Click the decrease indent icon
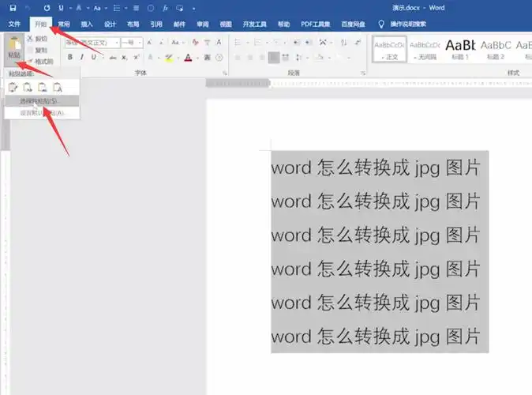 click(297, 43)
